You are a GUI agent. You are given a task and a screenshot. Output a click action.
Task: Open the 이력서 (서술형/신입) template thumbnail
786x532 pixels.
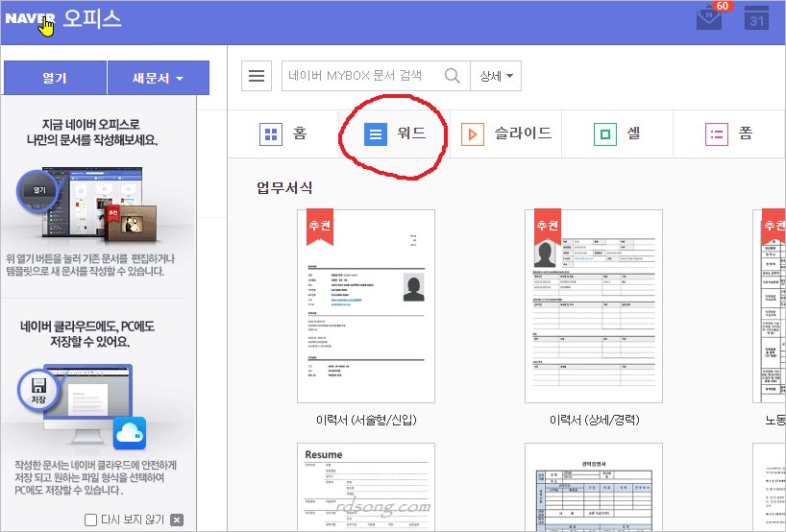click(366, 306)
